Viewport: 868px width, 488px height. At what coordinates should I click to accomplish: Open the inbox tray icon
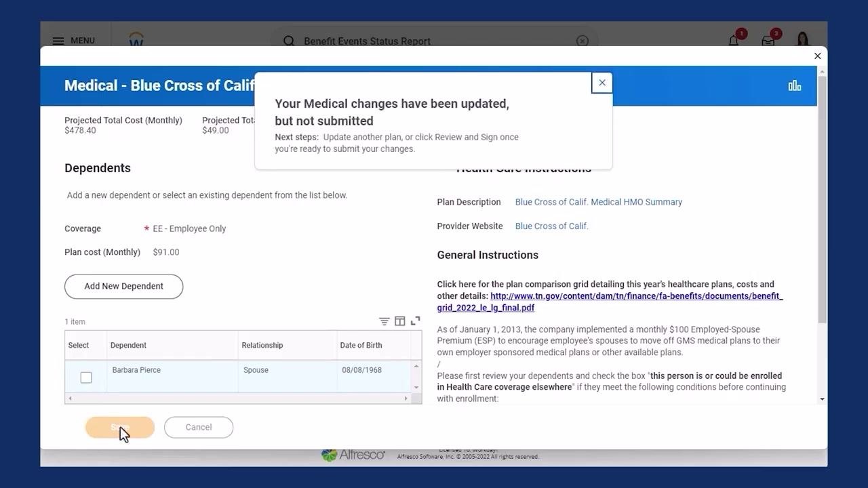768,41
